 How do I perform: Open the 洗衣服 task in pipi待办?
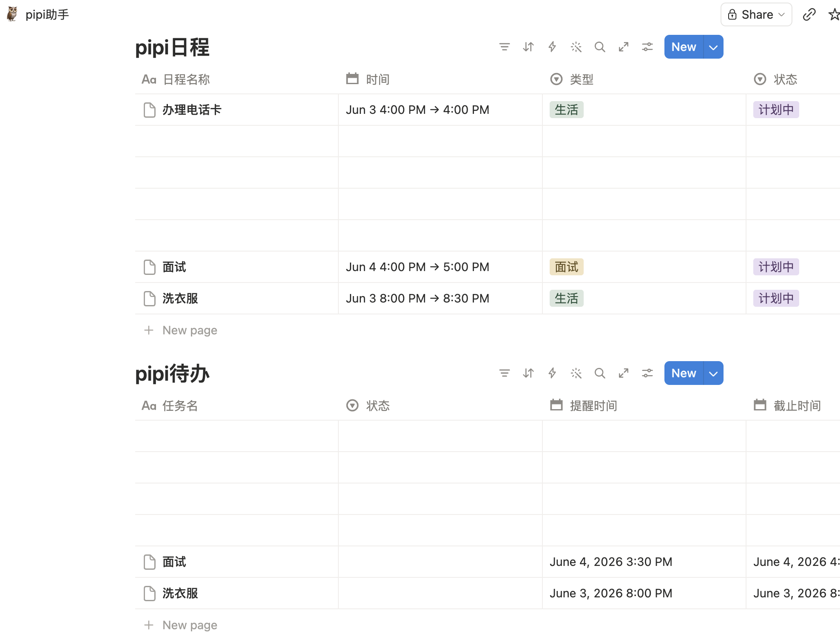(x=180, y=593)
